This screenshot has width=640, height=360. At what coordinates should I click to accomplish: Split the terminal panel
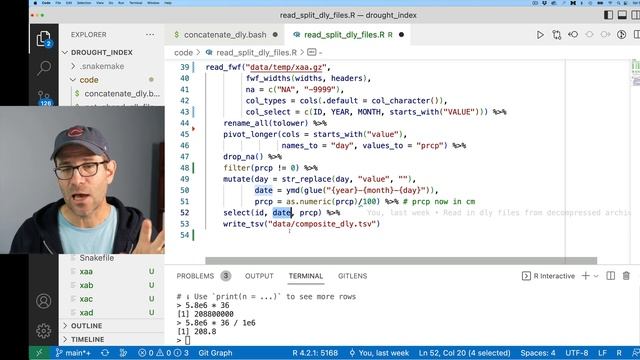(611, 276)
